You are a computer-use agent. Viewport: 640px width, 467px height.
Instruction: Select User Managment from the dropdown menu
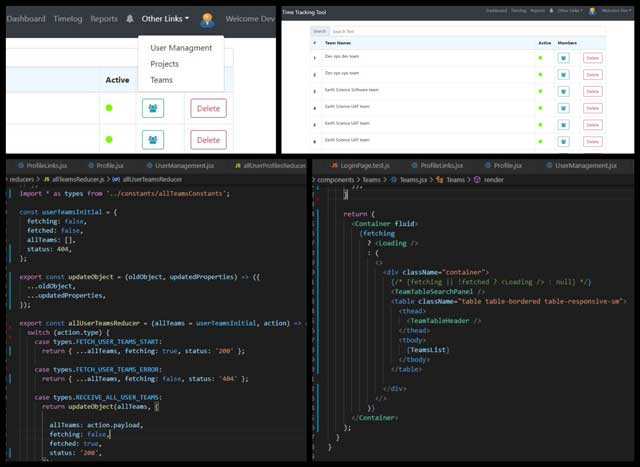(x=181, y=48)
